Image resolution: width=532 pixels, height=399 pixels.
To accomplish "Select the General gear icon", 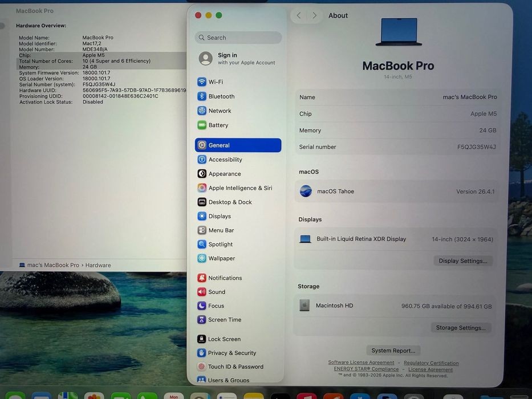I will 202,145.
